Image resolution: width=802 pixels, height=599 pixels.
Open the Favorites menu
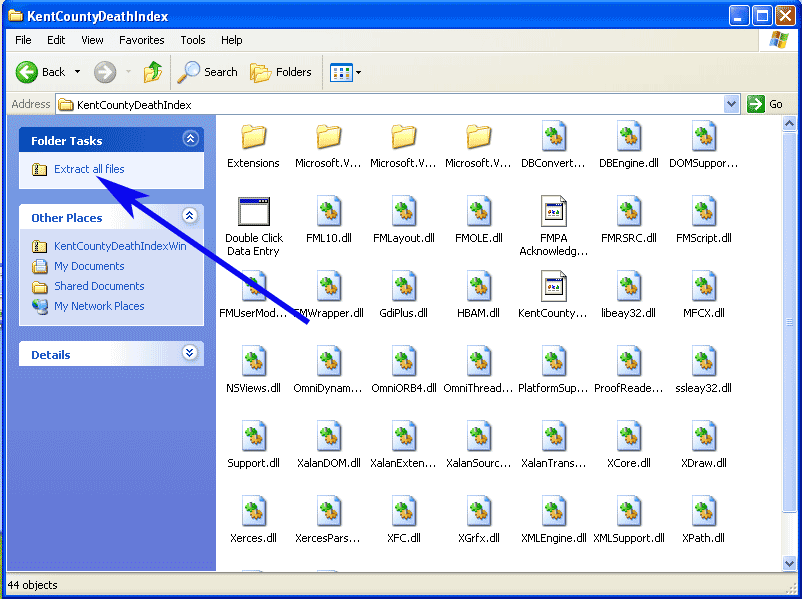pos(142,40)
